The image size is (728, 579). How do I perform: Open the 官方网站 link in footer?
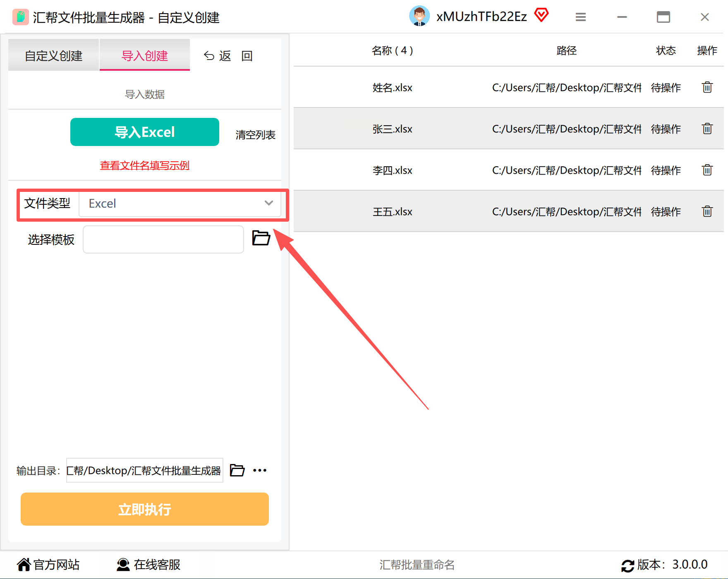pos(48,565)
